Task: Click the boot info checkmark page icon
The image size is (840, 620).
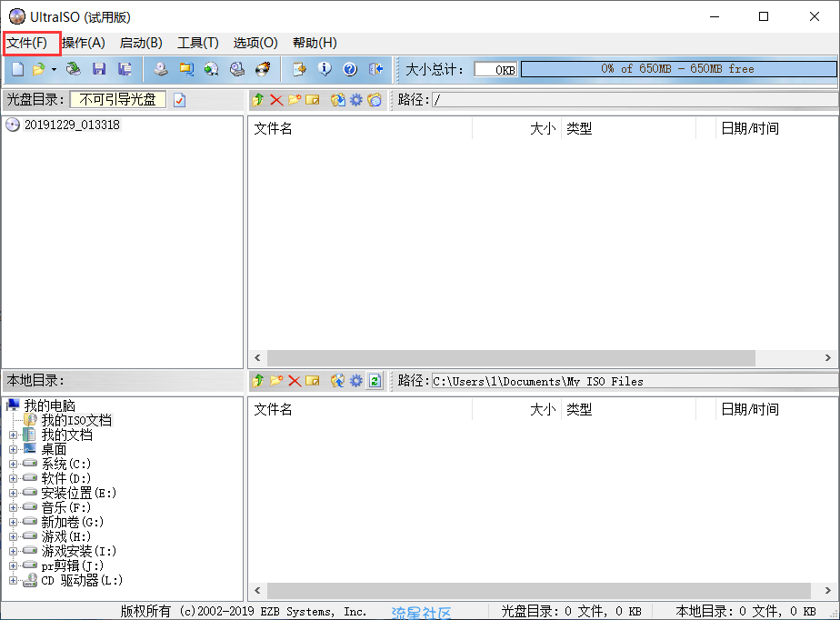Action: click(x=179, y=100)
